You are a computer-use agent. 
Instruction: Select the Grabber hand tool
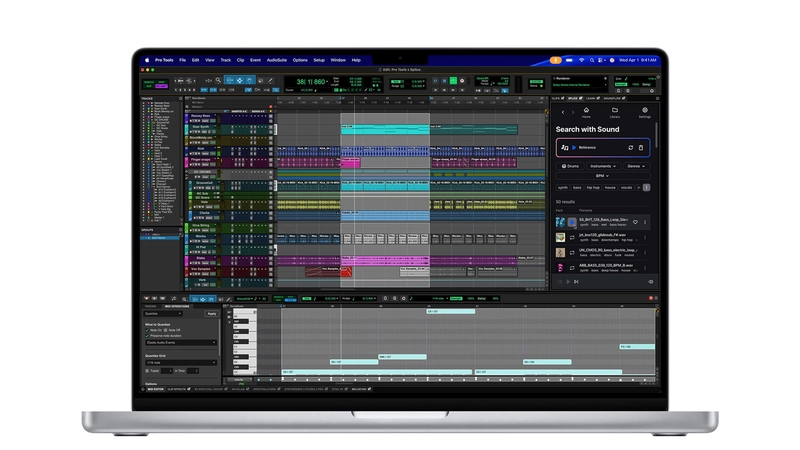(x=250, y=81)
